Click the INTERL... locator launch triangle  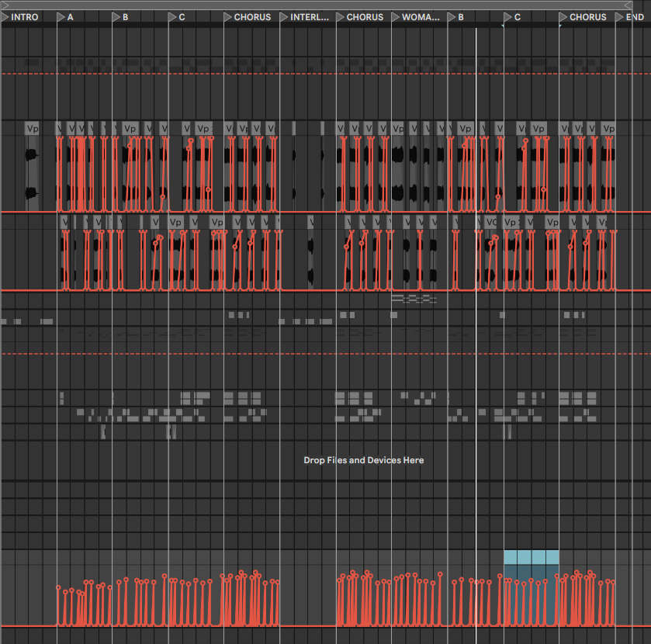[283, 16]
